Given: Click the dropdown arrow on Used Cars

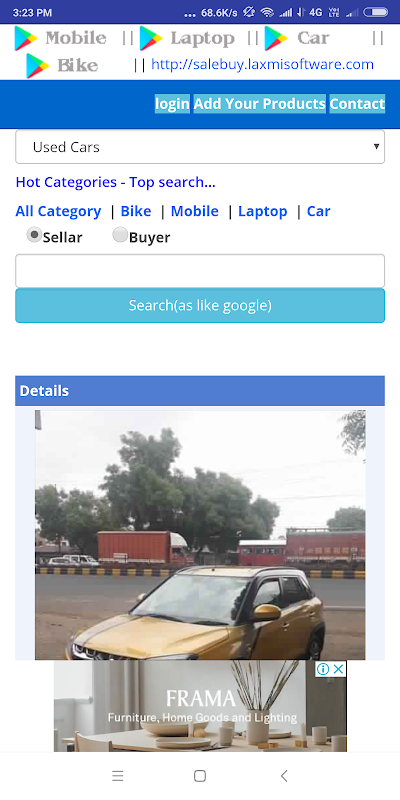Looking at the screenshot, I should (x=377, y=146).
